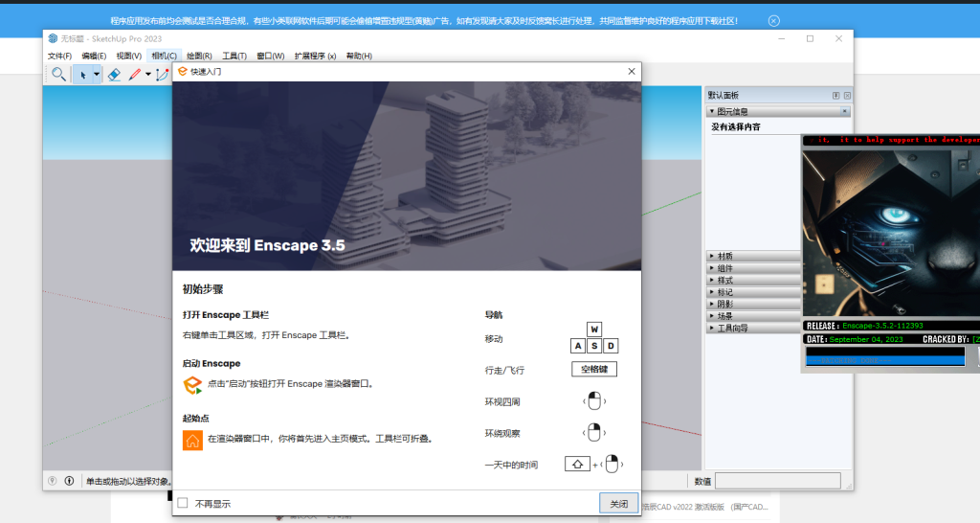Click the orange Enscape start icon

[x=192, y=384]
